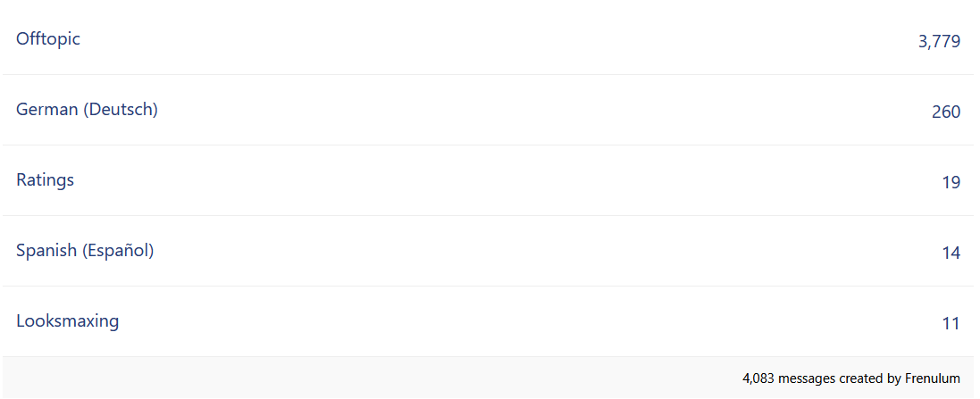Click the divider between Offtopic and German rows

coord(488,74)
